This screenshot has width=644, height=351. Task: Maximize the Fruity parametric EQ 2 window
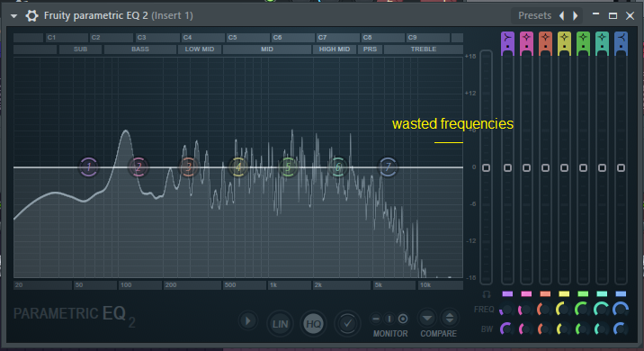(x=613, y=15)
